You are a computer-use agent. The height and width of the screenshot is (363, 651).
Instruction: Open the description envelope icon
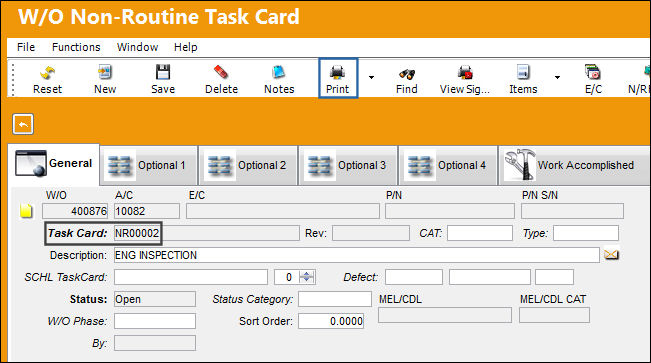click(611, 255)
